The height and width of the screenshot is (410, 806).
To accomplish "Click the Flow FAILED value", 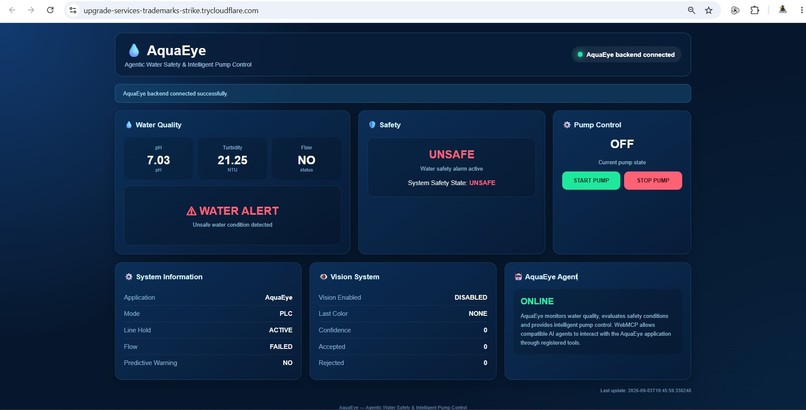I will pos(281,346).
